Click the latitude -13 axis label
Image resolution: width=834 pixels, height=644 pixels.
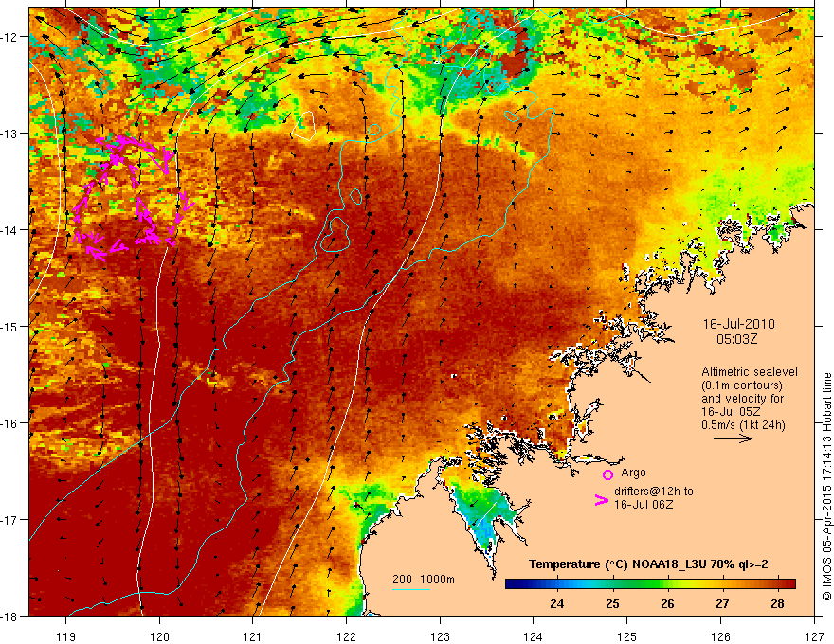9,134
